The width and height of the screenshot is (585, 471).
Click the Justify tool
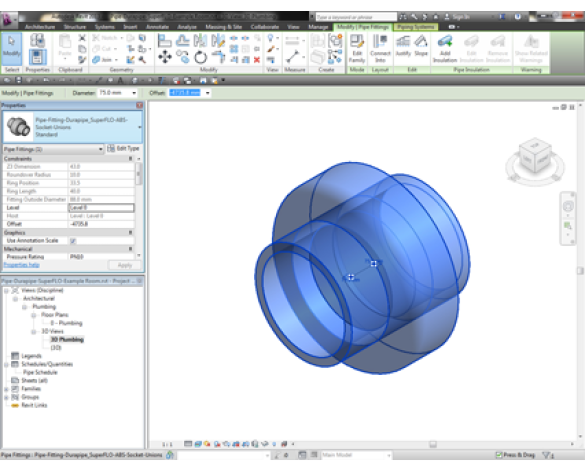[403, 46]
